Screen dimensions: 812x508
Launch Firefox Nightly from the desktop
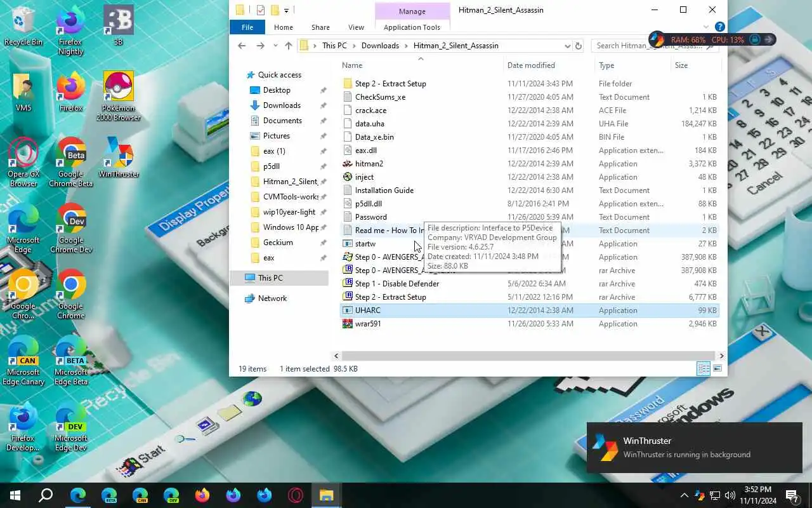[x=70, y=30]
